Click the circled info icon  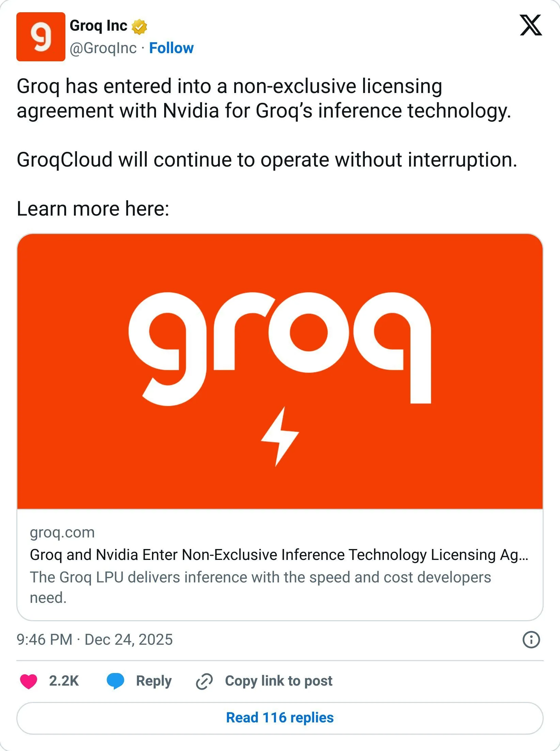coord(531,640)
